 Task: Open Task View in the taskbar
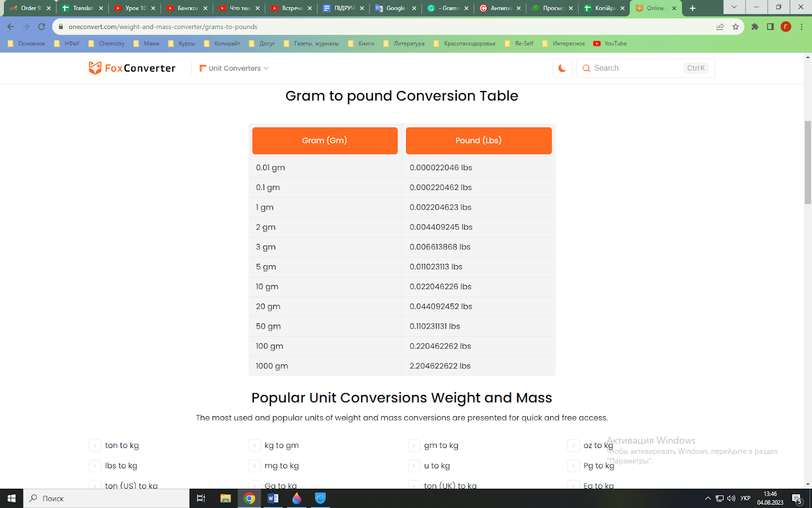pyautogui.click(x=201, y=498)
